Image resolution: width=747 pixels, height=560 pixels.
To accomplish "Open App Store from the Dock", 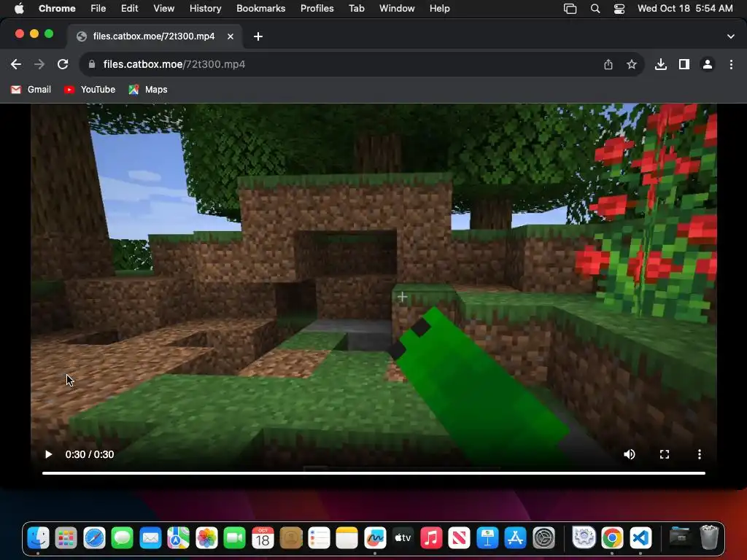I will click(x=516, y=538).
